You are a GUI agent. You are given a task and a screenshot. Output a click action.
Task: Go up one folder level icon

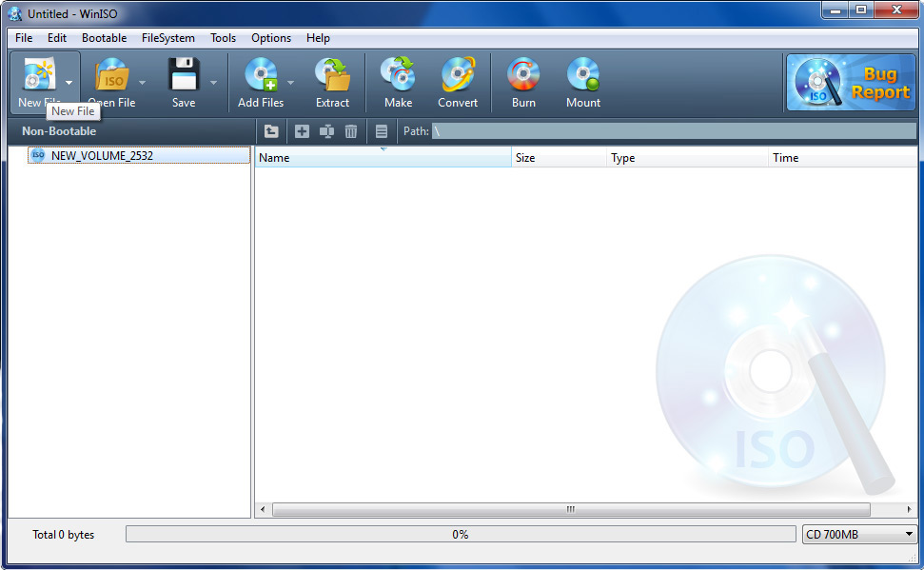coord(271,131)
